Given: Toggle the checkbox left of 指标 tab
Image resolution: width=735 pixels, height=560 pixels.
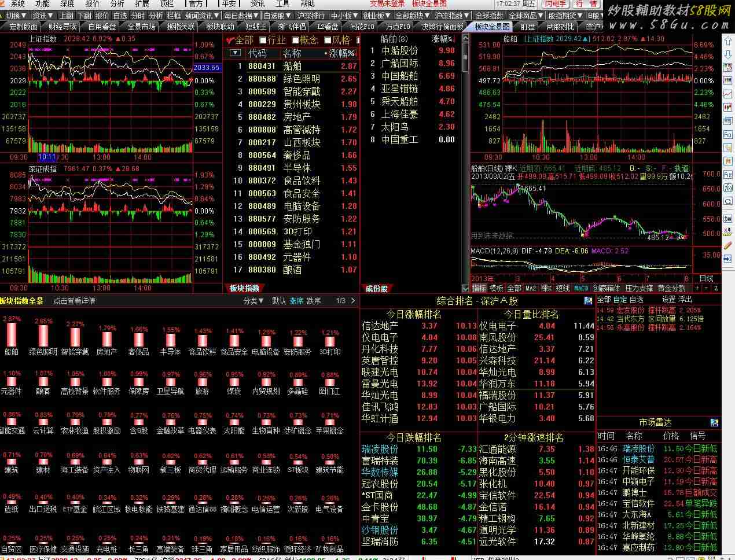Looking at the screenshot, I should 466,288.
